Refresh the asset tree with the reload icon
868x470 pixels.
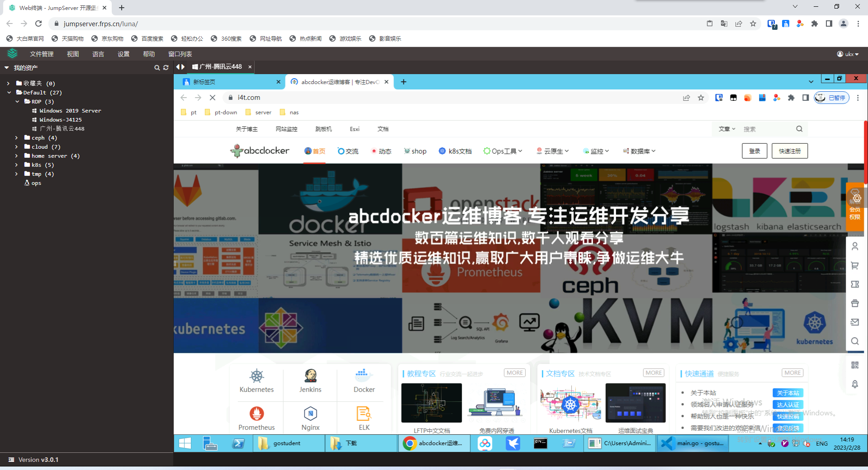click(x=166, y=67)
